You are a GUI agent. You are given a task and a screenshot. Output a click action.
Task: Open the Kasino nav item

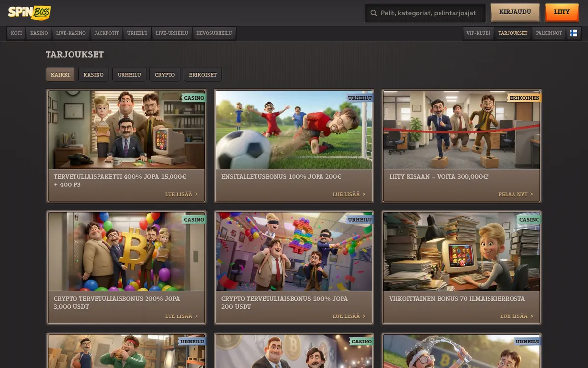click(x=39, y=33)
